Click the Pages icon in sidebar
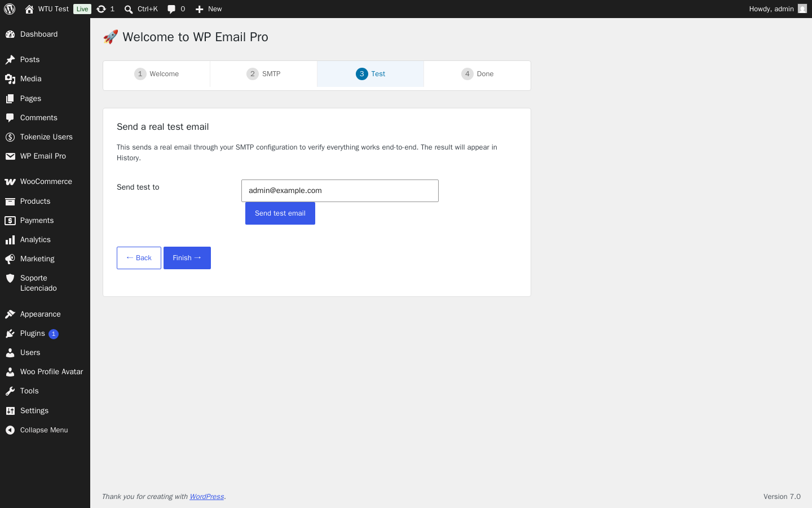Screen dimensions: 812x508 (x=10, y=99)
